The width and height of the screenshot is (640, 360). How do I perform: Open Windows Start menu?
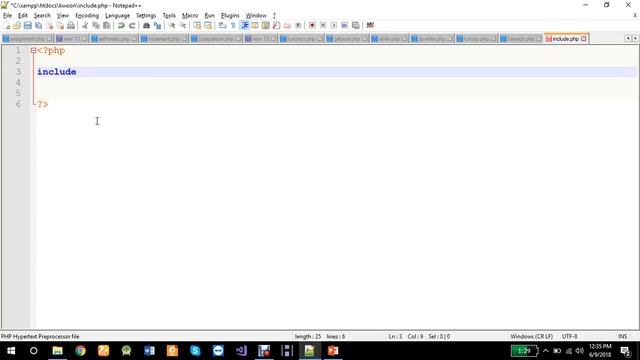(11, 351)
